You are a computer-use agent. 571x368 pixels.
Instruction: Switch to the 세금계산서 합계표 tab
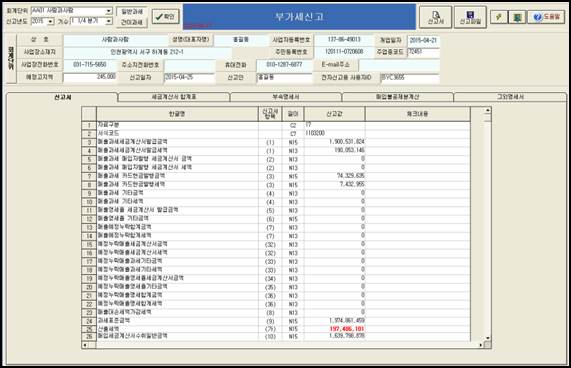[174, 97]
